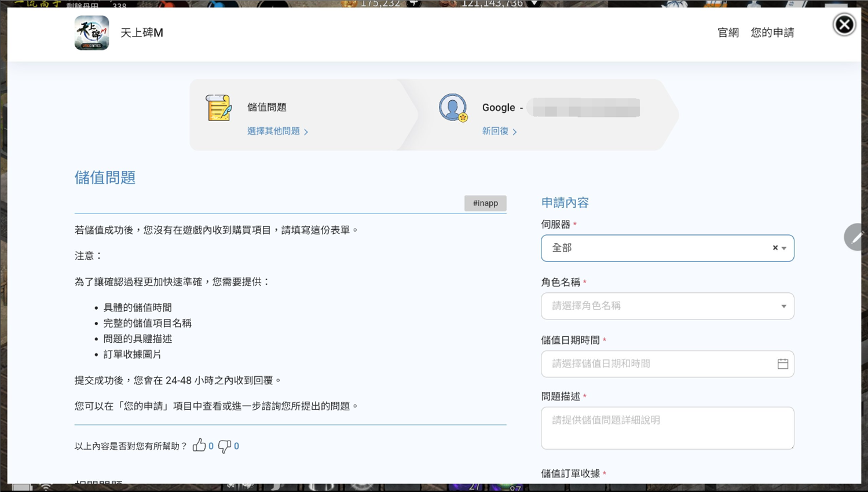Click the pencil edit floating icon
The width and height of the screenshot is (868, 492).
point(856,237)
